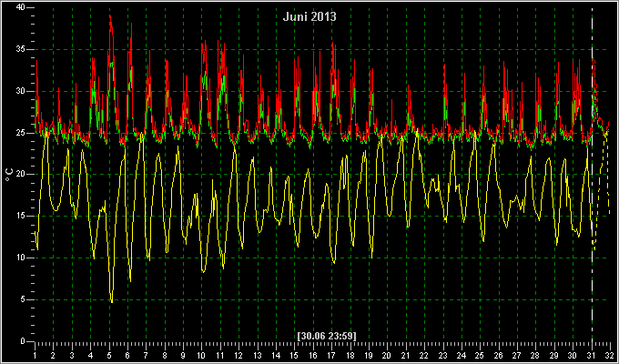Click the timestamp label [30.06 23:59]
619x364 pixels.
327,336
